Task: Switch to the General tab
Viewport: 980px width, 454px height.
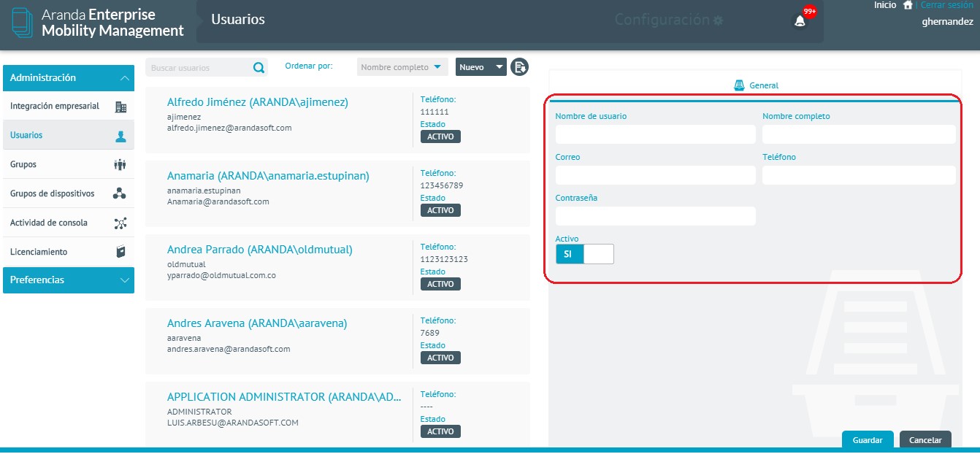Action: coord(757,85)
